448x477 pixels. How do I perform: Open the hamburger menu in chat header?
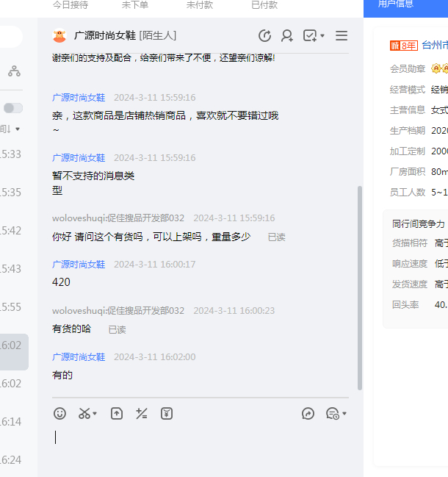pos(342,35)
